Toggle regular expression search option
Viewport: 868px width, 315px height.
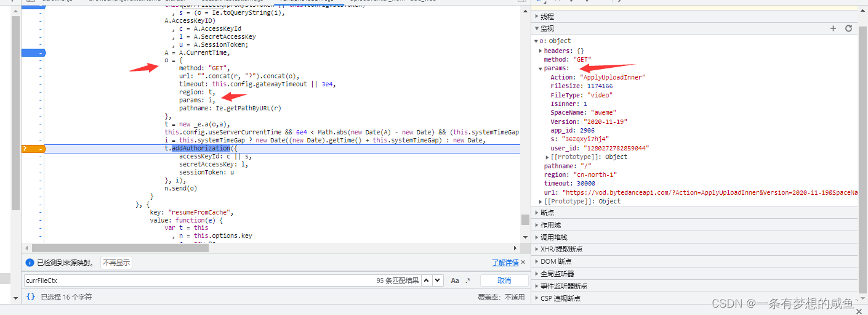[467, 280]
